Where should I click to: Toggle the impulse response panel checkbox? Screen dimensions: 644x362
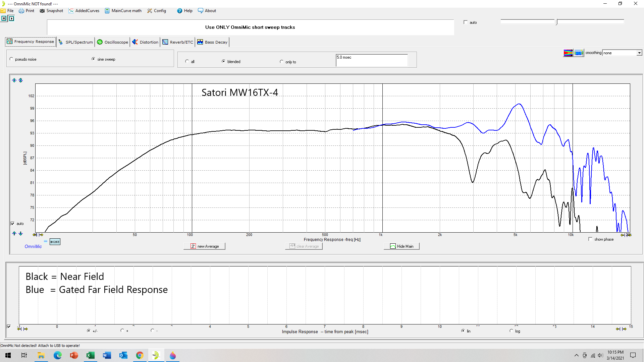click(9, 326)
